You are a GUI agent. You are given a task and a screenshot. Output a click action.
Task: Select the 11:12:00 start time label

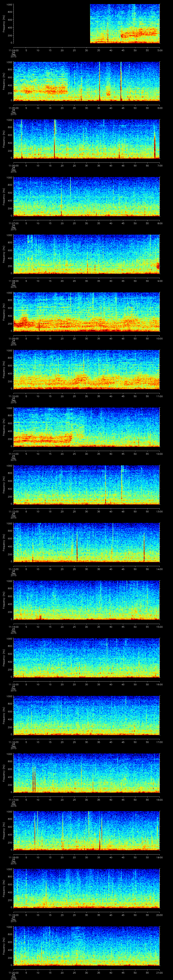pyautogui.click(x=13, y=511)
